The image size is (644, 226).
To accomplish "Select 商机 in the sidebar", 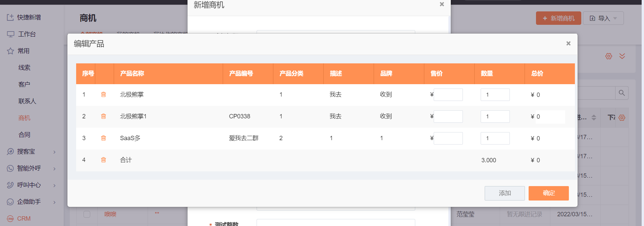I will 24,118.
